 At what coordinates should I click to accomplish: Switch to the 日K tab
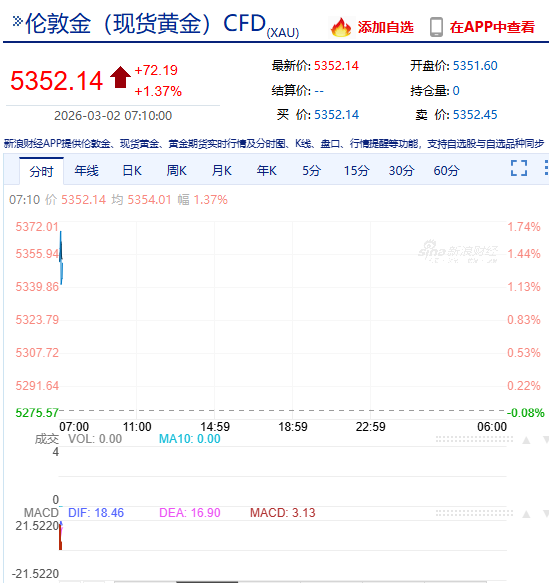point(132,171)
